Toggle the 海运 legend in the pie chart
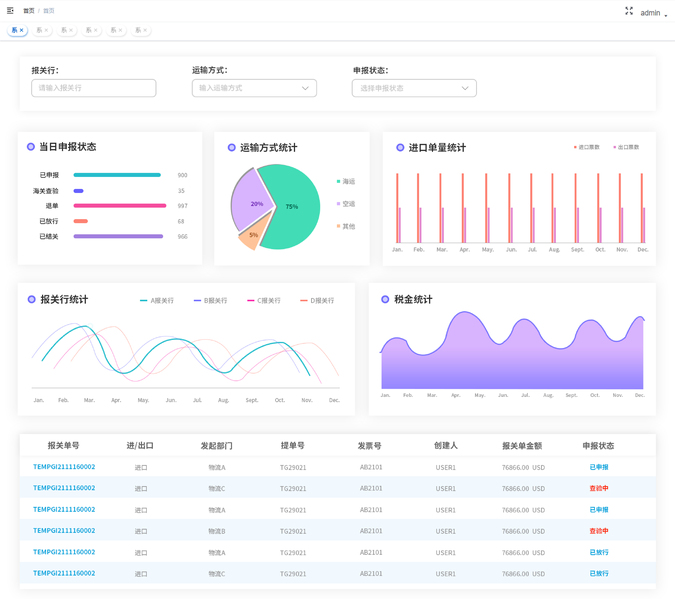The image size is (675, 600). pos(346,182)
